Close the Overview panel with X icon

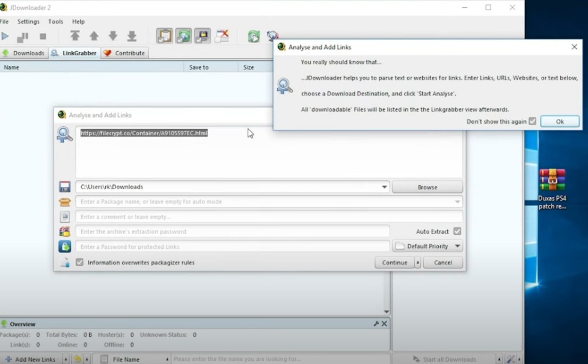tap(385, 324)
